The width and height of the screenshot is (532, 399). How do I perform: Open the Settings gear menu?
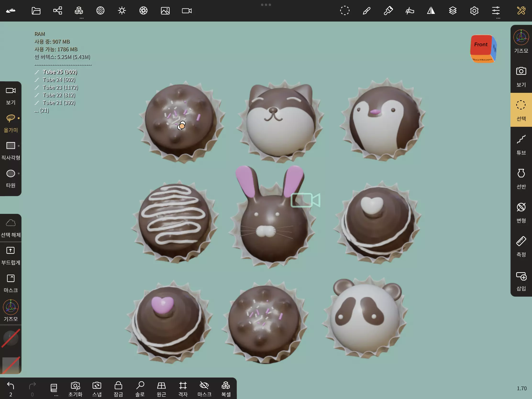click(x=474, y=11)
